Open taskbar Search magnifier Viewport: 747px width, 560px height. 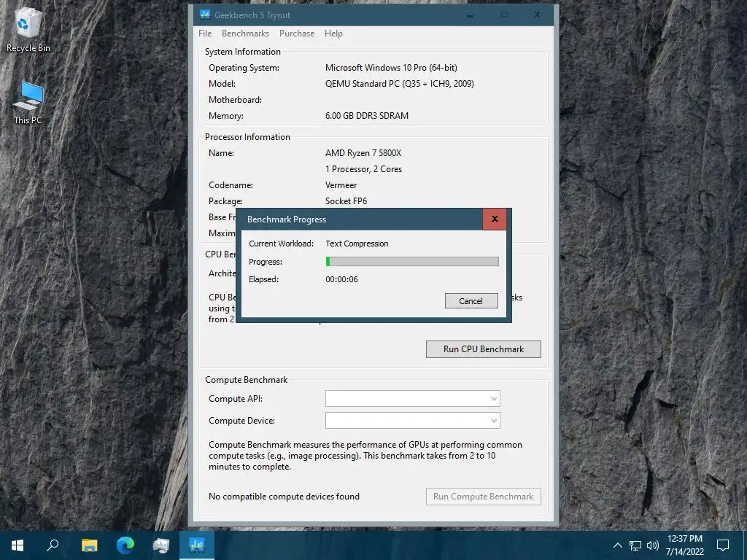[53, 545]
